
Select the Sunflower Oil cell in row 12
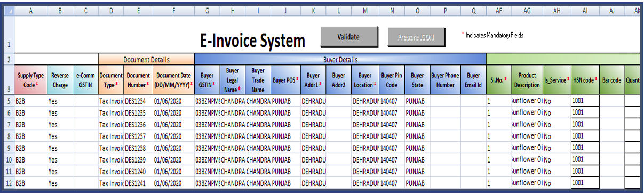click(x=527, y=183)
